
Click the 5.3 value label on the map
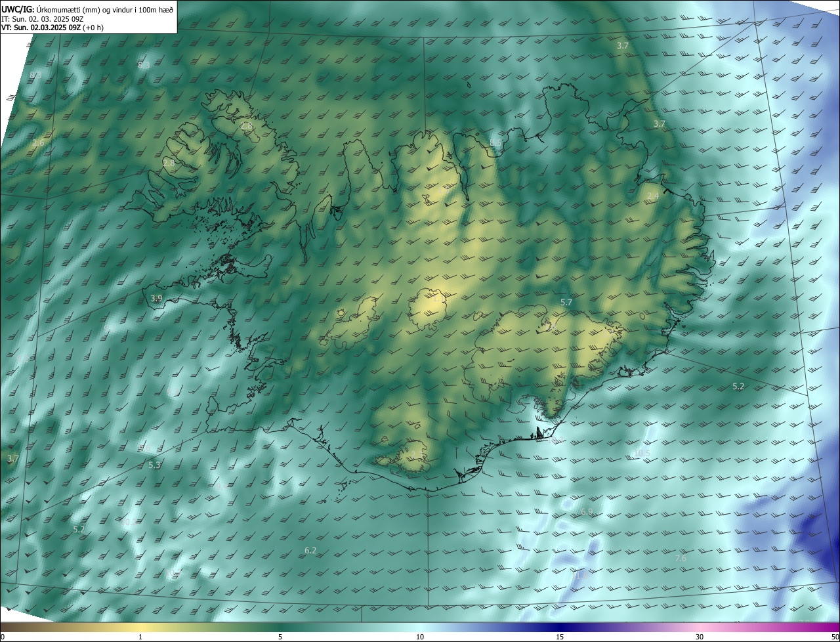coord(155,465)
